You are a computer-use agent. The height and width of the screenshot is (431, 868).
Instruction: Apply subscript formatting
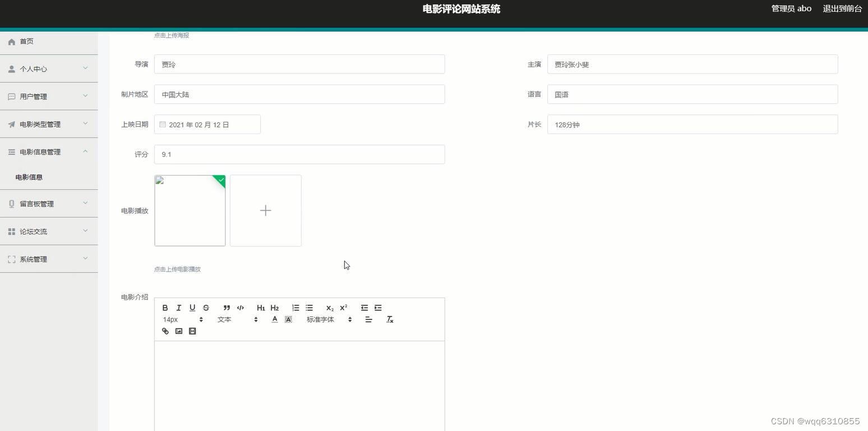point(330,308)
